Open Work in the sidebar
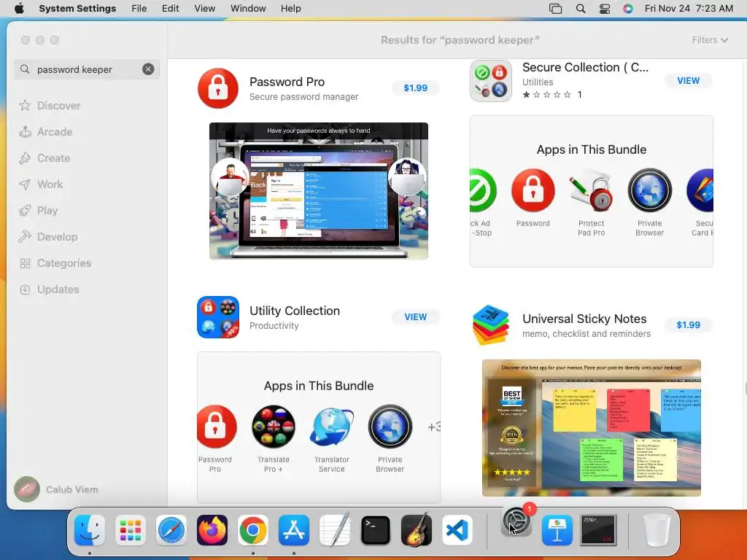 coord(41,184)
